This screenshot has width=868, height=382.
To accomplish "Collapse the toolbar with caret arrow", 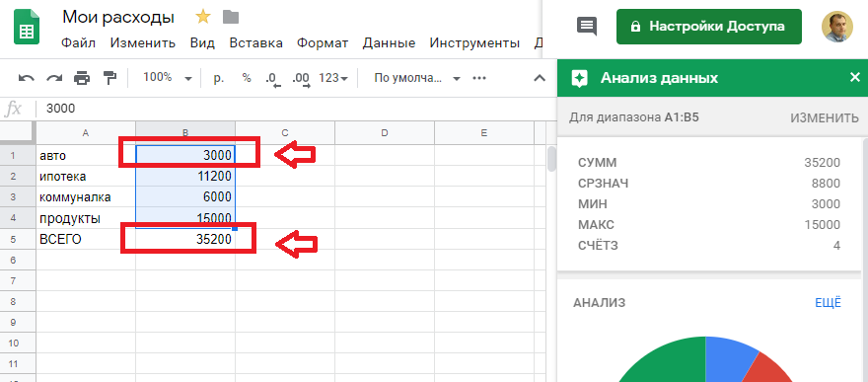I will [540, 78].
